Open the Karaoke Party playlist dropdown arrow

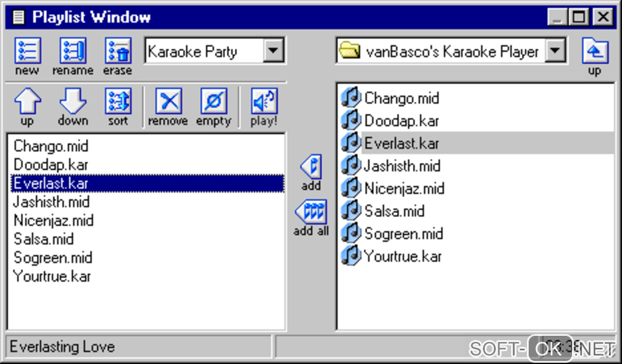click(273, 51)
